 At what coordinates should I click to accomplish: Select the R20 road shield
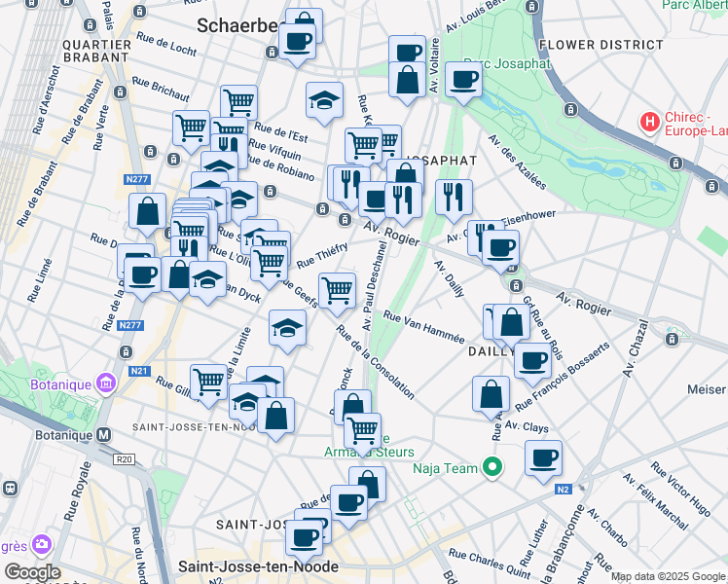pos(125,459)
